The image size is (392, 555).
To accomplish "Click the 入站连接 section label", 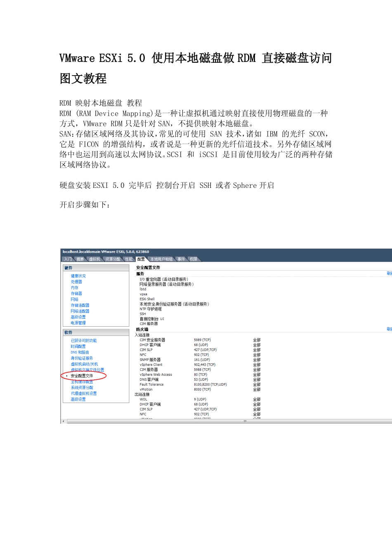I will [x=142, y=335].
